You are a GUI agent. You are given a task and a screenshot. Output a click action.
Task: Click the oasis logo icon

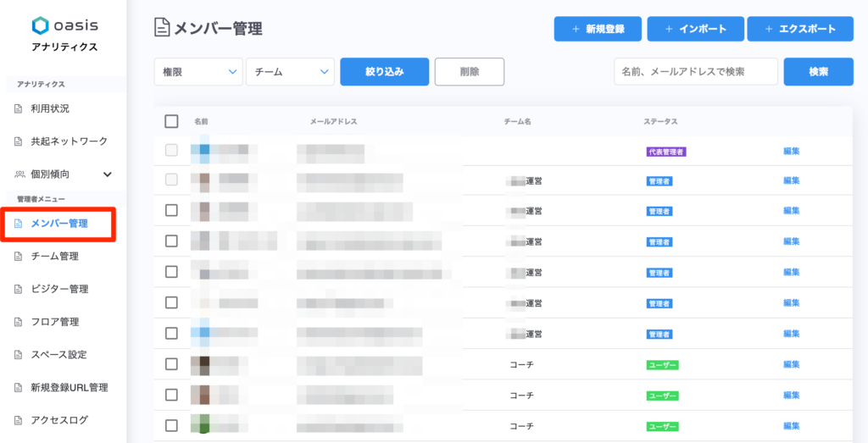pos(40,25)
